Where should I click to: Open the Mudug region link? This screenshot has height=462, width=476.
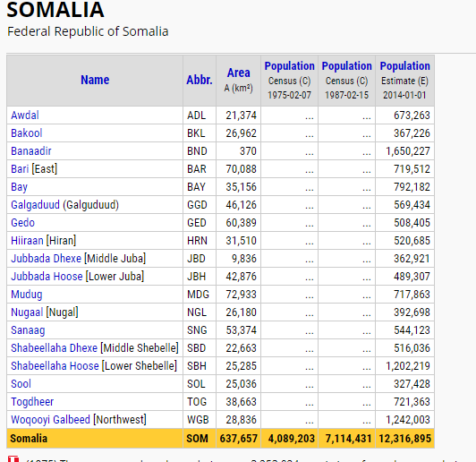27,295
